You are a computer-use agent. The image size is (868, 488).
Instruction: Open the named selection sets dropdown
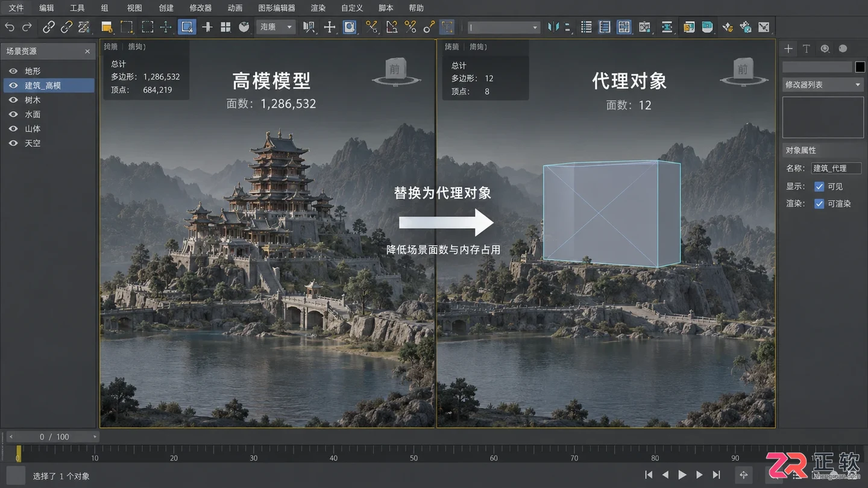click(504, 27)
